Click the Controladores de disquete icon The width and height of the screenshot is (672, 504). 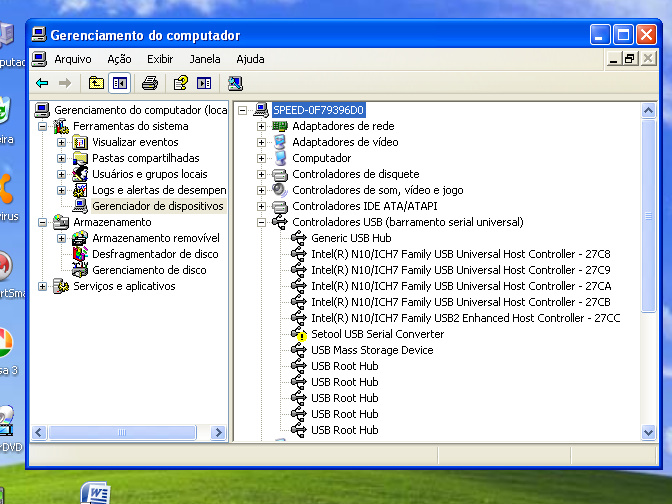point(280,174)
